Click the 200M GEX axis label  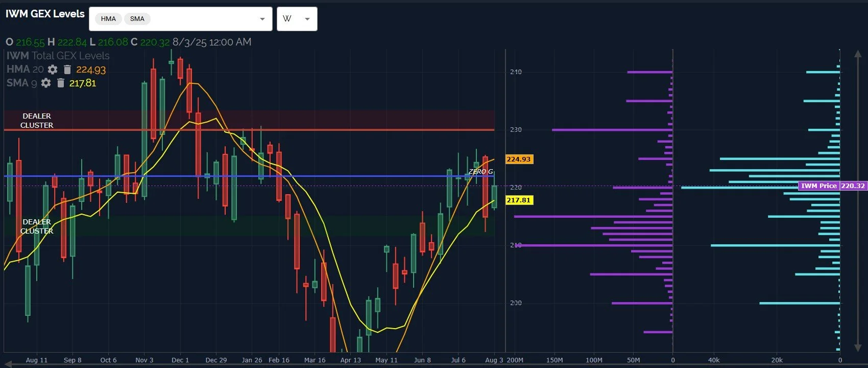pyautogui.click(x=515, y=360)
